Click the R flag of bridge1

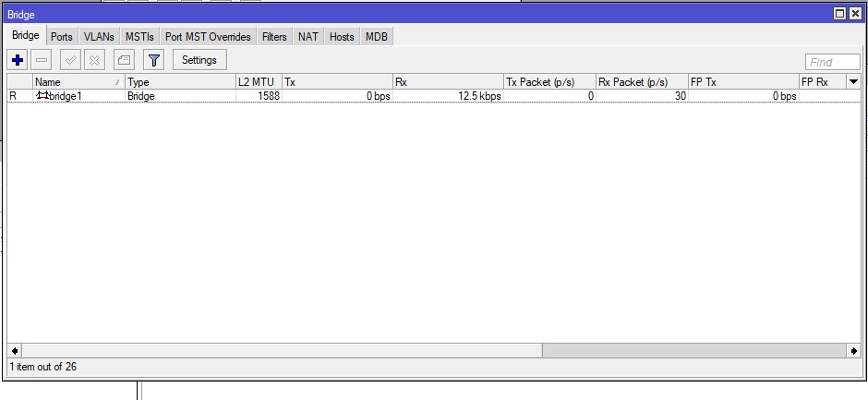point(13,96)
